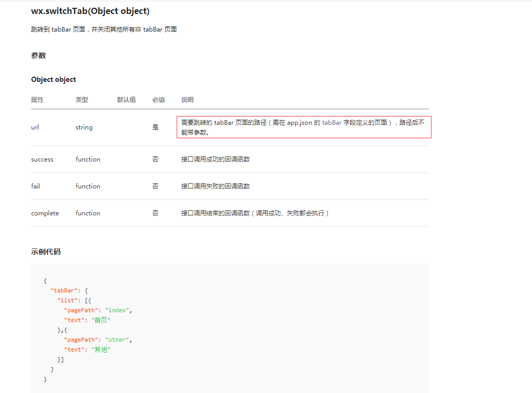Image resolution: width=532 pixels, height=393 pixels.
Task: Click the red highlighted url description box
Action: point(303,127)
